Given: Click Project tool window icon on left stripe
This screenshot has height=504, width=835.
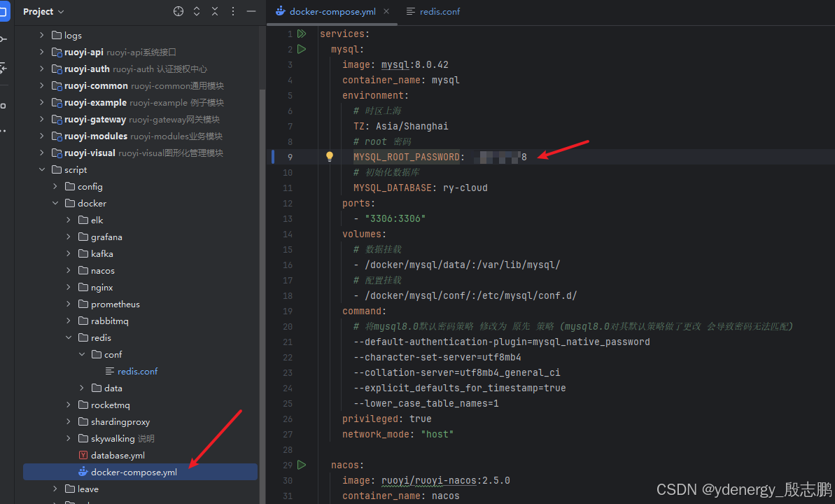Looking at the screenshot, I should point(3,11).
